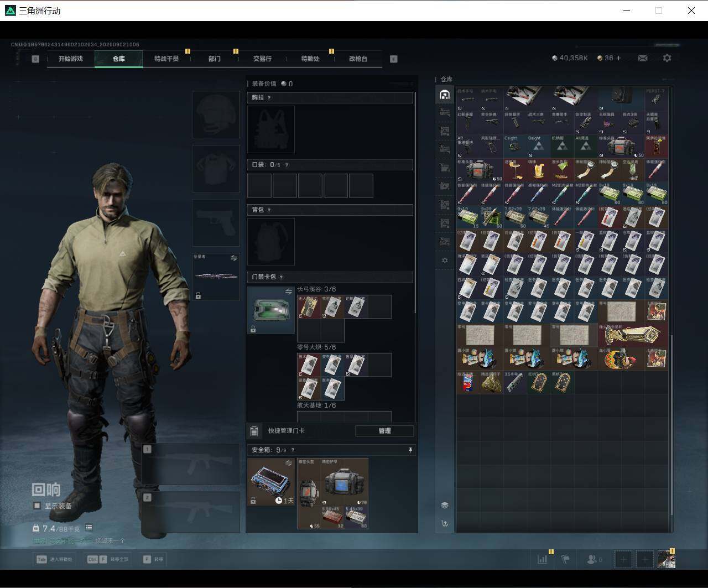
Task: Select the empty body armor slot
Action: [216, 169]
